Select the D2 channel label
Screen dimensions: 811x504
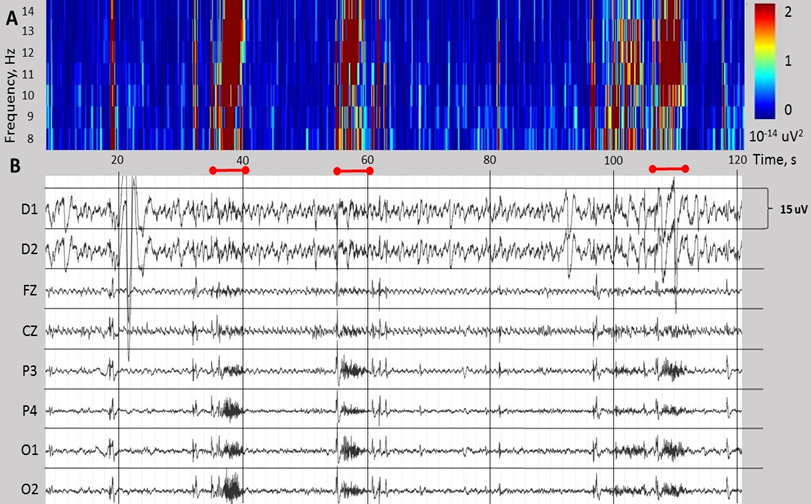pyautogui.click(x=27, y=250)
